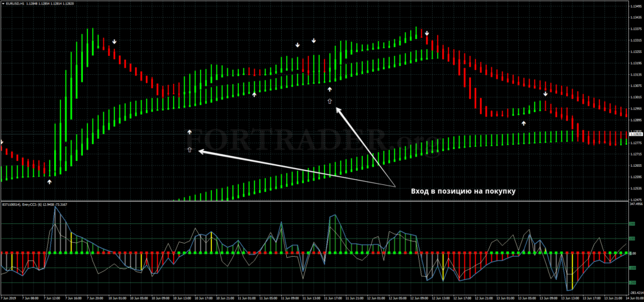Click the 1.13255 price axis label
This screenshot has height=302, width=644.
click(x=636, y=52)
